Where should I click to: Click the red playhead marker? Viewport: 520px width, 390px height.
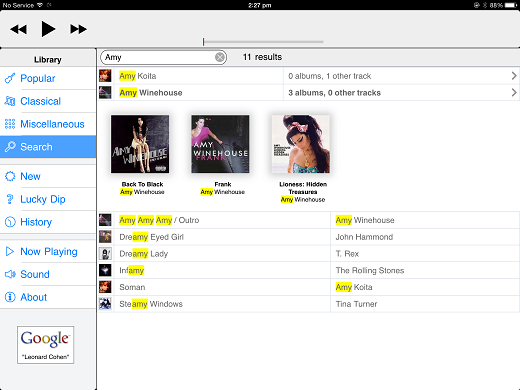tap(203, 42)
